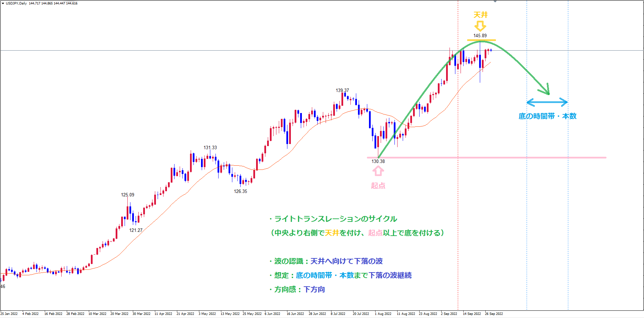This screenshot has width=644, height=318.
Task: Click the gray chart shift triangle at top
Action: [x=495, y=1]
